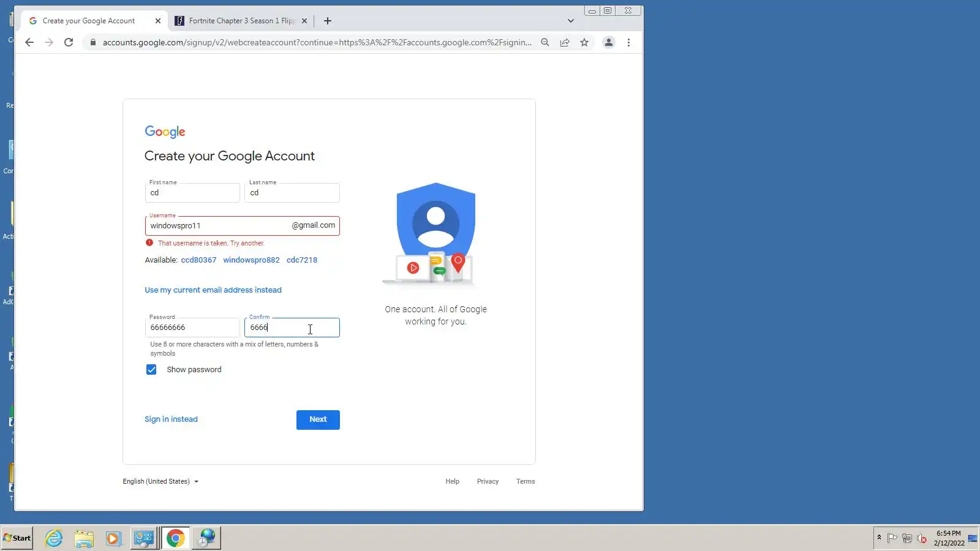This screenshot has height=551, width=980.
Task: Click the browser forward arrow
Action: (49, 42)
